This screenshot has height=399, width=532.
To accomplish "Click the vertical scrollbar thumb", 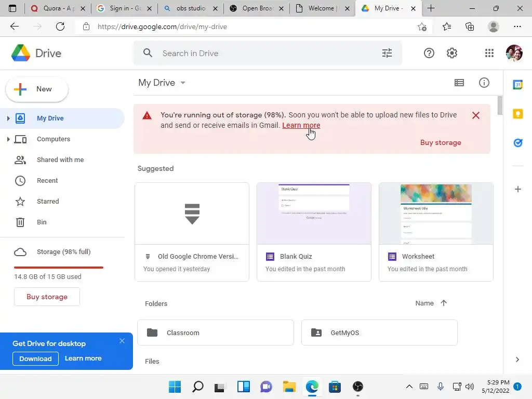I will click(500, 105).
